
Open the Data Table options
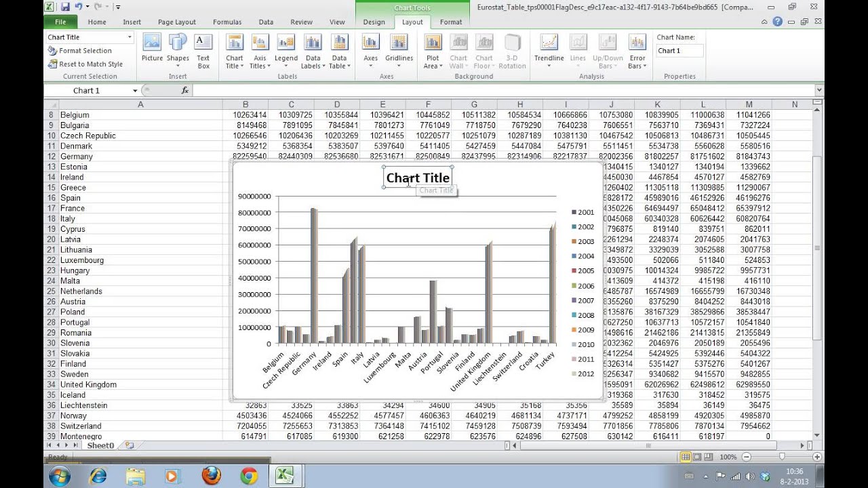[x=339, y=51]
